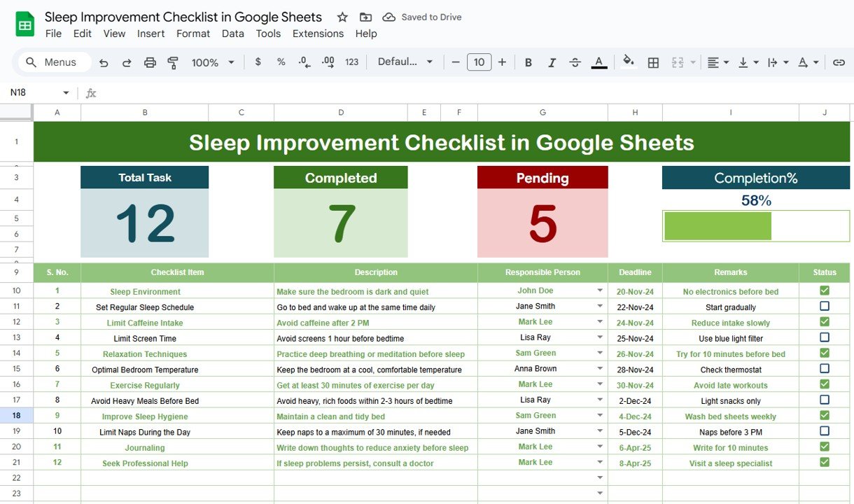
Task: Open the borders tool
Action: pyautogui.click(x=653, y=62)
